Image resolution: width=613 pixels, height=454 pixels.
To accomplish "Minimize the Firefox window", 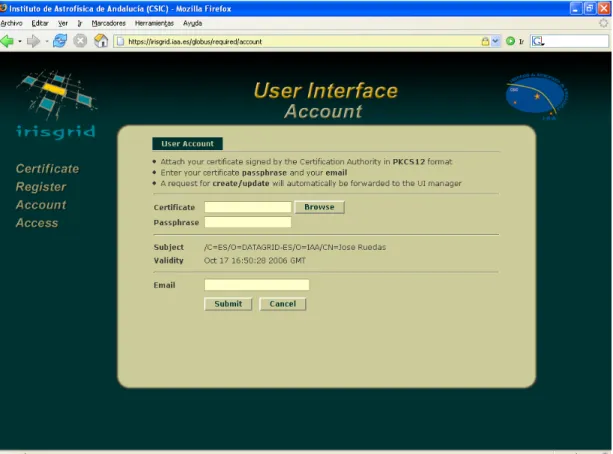I will pos(575,8).
